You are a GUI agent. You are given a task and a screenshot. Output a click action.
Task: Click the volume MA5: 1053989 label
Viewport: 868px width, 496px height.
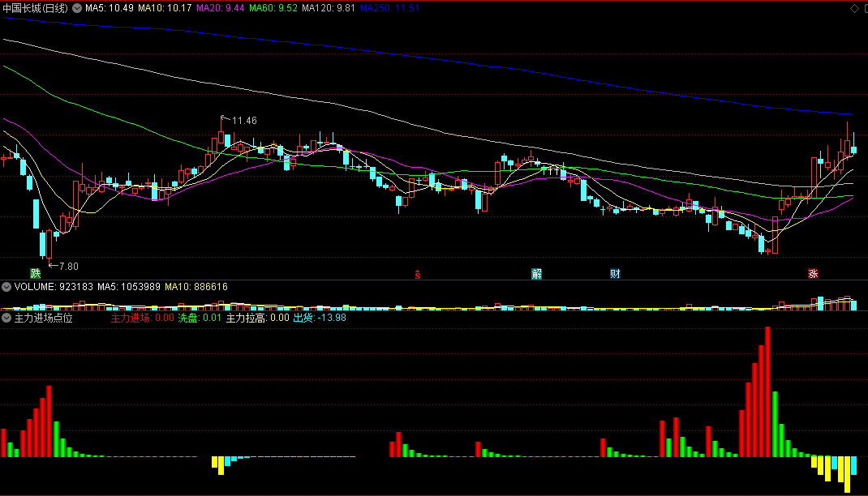pos(129,287)
